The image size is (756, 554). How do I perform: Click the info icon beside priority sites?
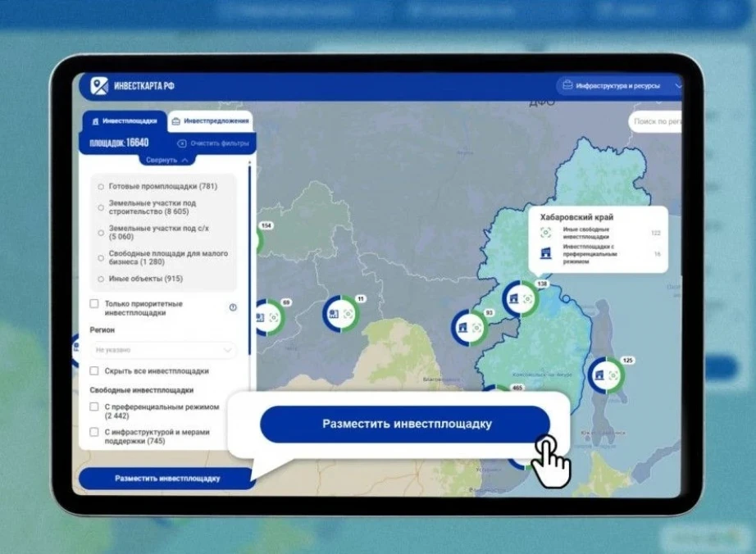click(233, 307)
